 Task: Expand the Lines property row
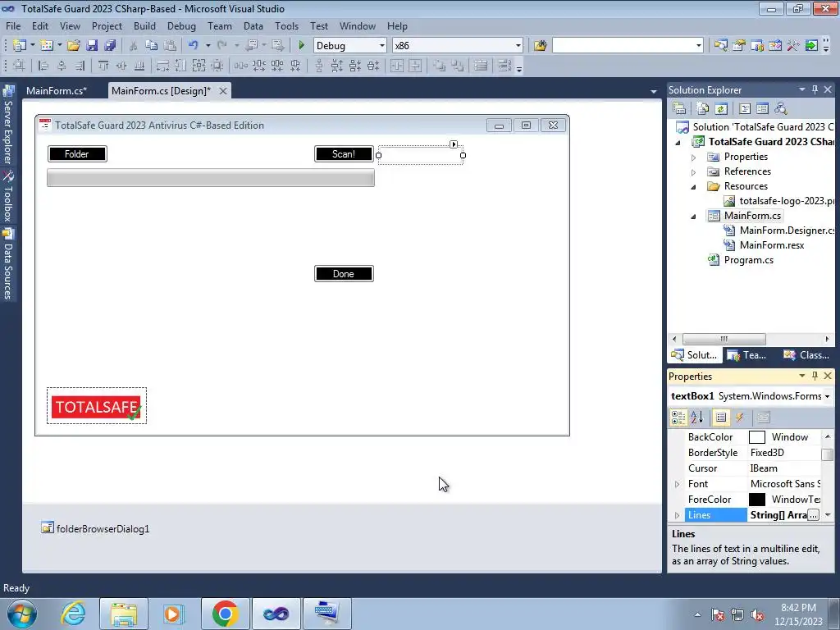pyautogui.click(x=677, y=515)
